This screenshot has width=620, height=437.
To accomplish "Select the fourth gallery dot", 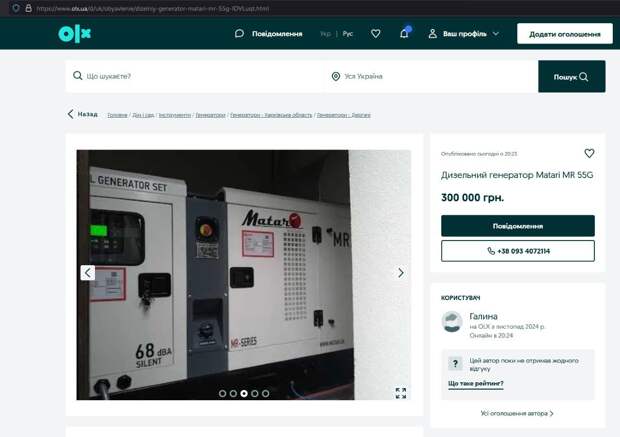I will [x=255, y=393].
